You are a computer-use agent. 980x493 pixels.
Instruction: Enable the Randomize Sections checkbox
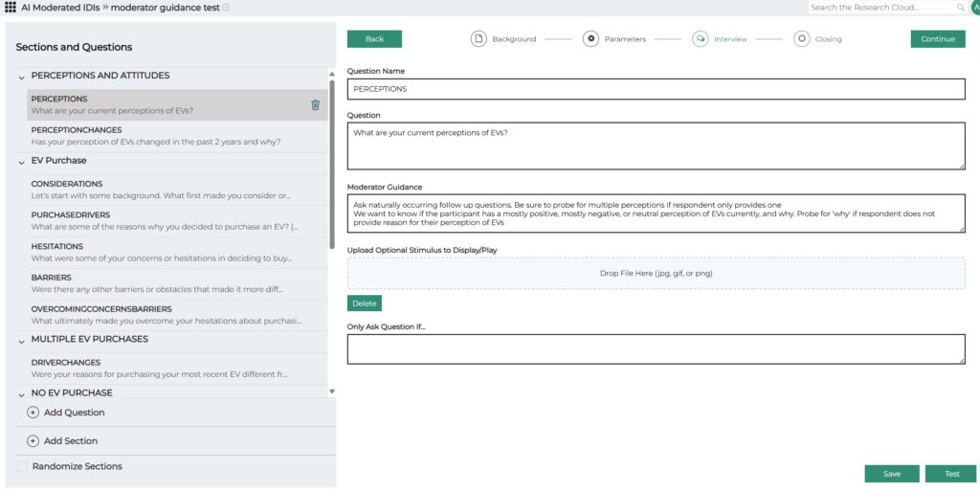(x=23, y=466)
